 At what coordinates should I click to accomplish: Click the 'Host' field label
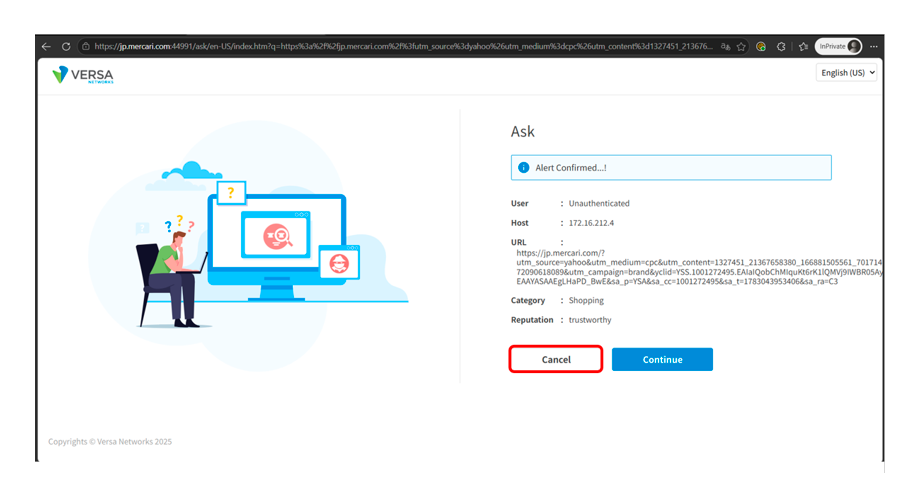pyautogui.click(x=520, y=223)
